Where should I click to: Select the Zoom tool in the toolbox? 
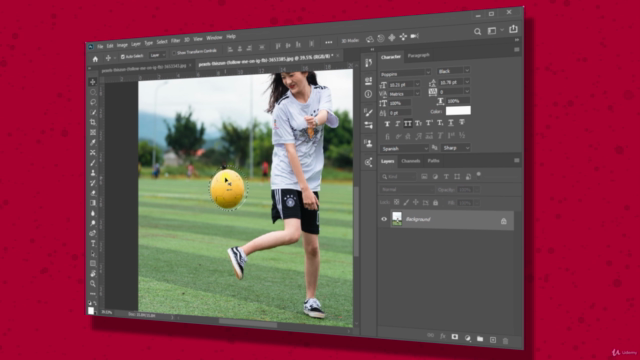coord(93,283)
